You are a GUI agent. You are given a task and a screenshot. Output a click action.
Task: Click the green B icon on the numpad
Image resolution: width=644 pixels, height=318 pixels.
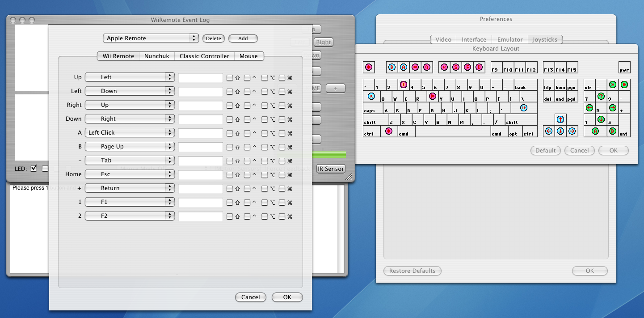[x=613, y=131]
